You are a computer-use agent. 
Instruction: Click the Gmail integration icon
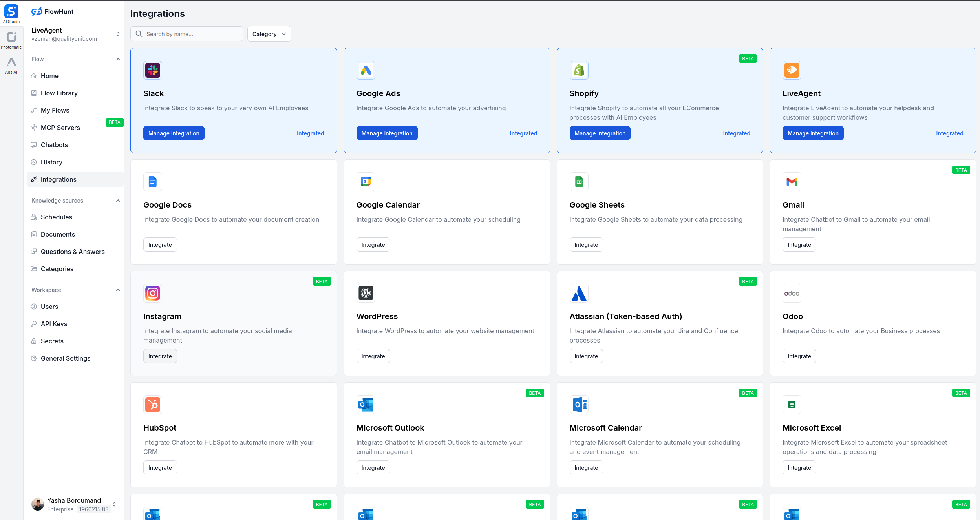(x=792, y=182)
